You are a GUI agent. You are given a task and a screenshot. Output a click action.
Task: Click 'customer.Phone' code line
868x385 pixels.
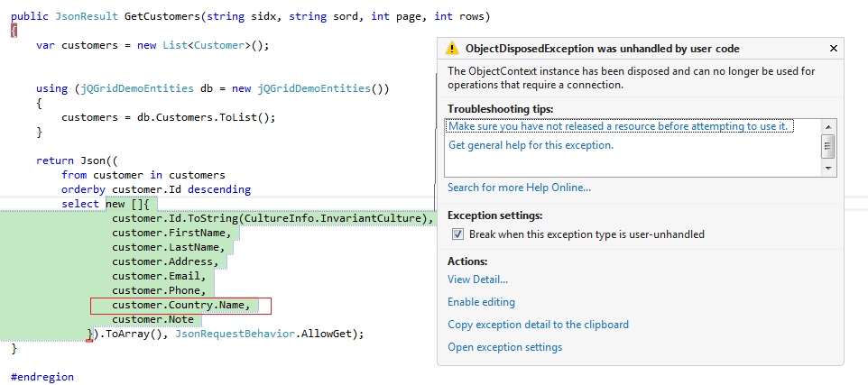tap(160, 290)
